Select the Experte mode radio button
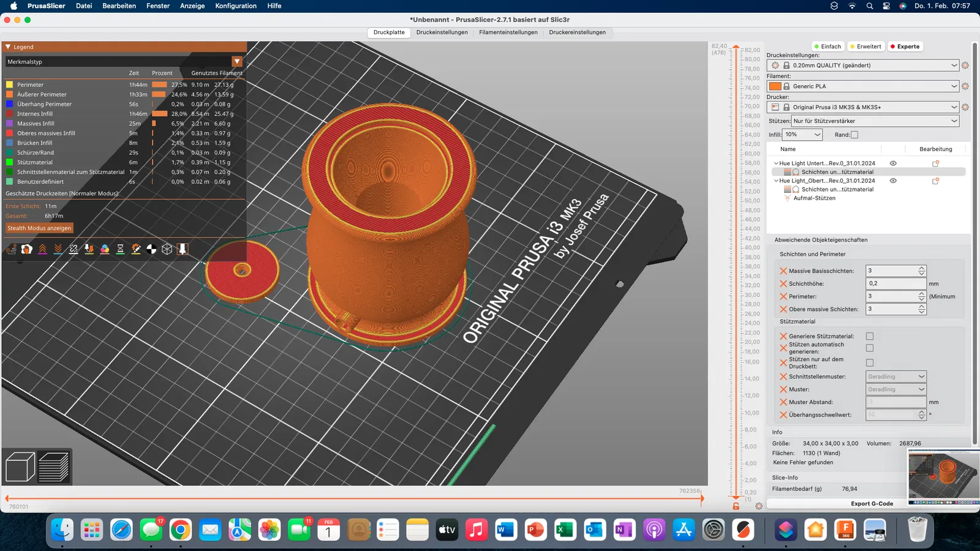The height and width of the screenshot is (551, 980). (x=905, y=47)
